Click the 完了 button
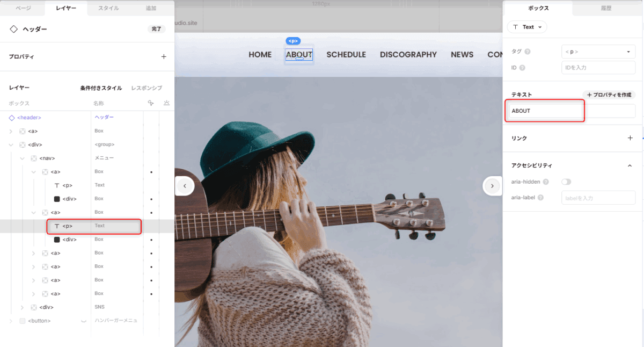644x347 pixels. pos(156,29)
